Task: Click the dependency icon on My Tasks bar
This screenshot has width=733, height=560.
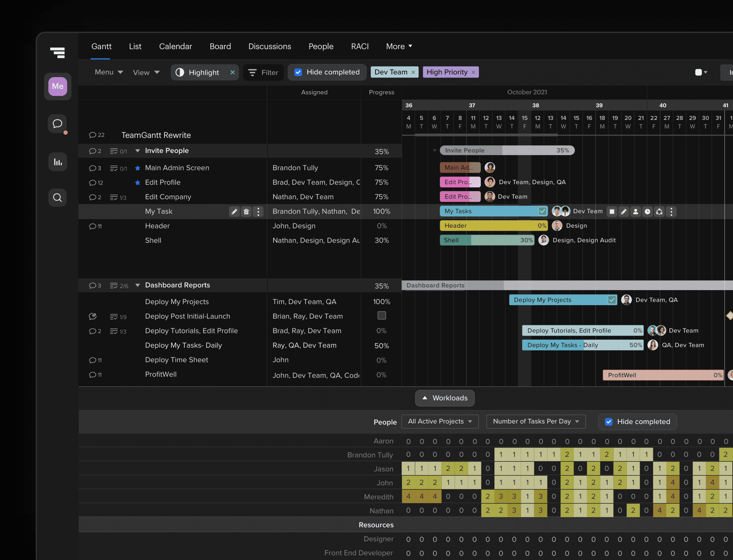Action: coord(659,212)
